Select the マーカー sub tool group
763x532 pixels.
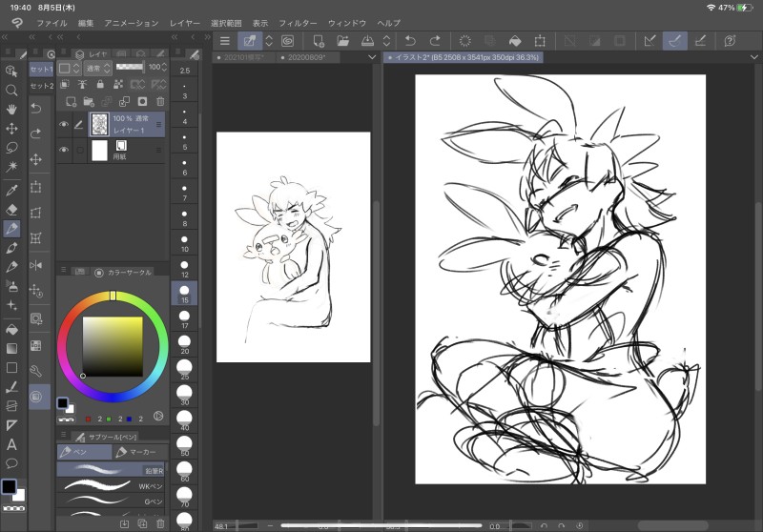(139, 452)
